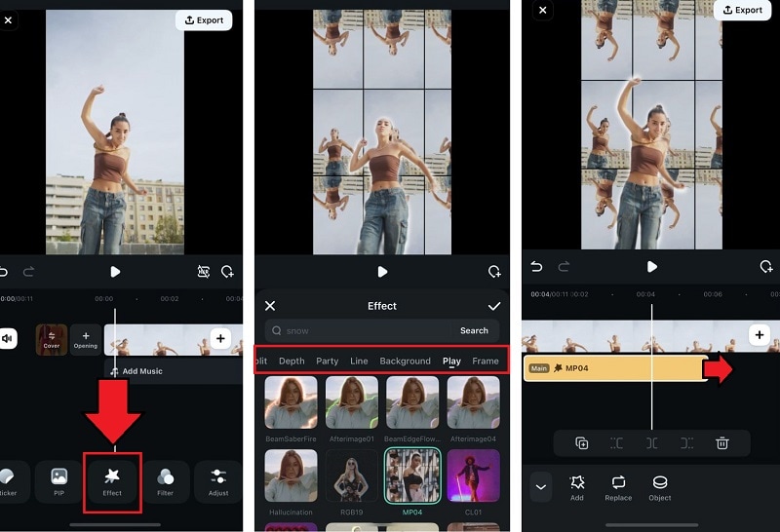Screen dimensions: 780x532
Task: Open the Filter tool
Action: 165,481
